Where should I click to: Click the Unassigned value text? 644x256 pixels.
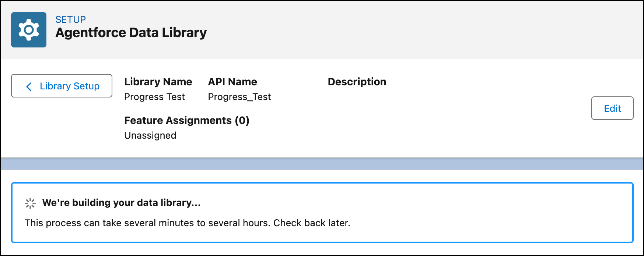click(150, 135)
